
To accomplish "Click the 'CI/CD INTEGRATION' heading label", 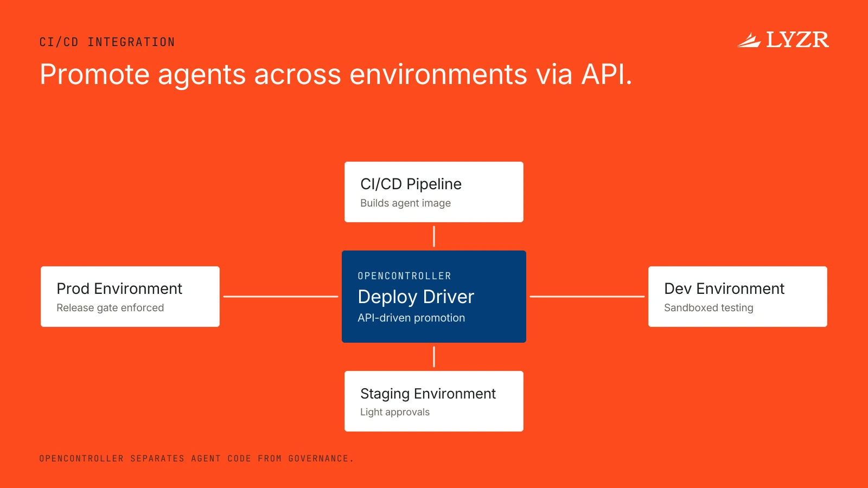I will tap(107, 42).
